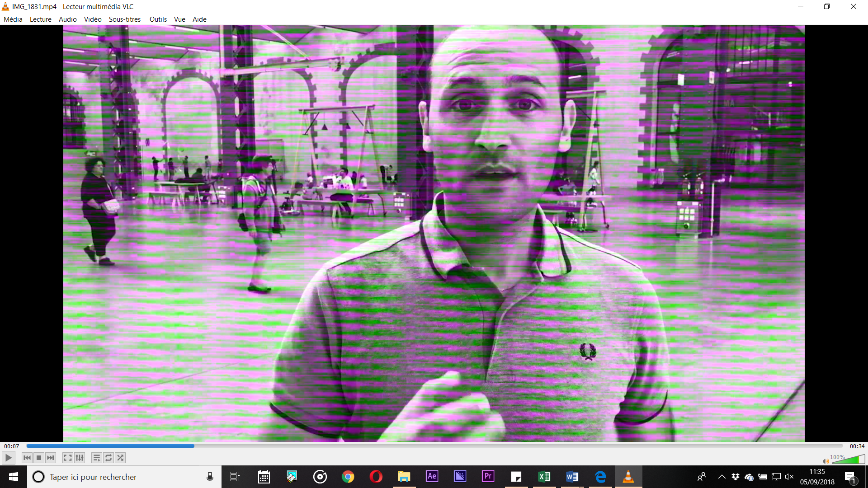
Task: Skip to the next media track
Action: 51,458
